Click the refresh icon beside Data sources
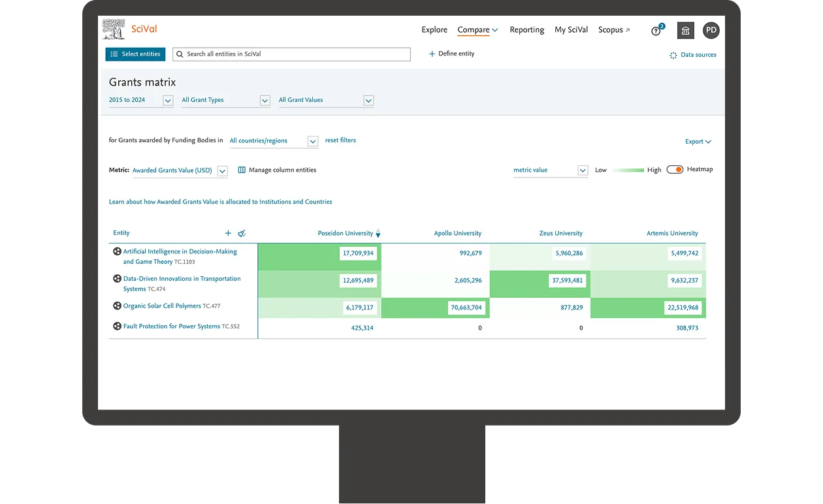Screen dimensions: 823x504 click(671, 55)
